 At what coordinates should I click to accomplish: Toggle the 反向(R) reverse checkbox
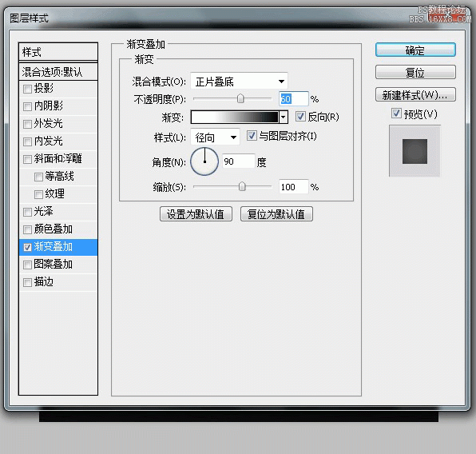(x=300, y=117)
